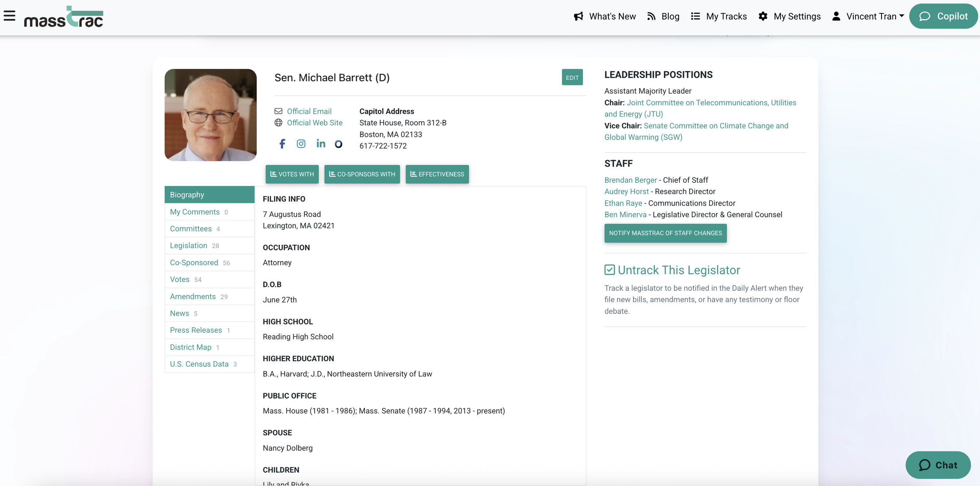Switch to the Legislation tab

pyautogui.click(x=189, y=246)
